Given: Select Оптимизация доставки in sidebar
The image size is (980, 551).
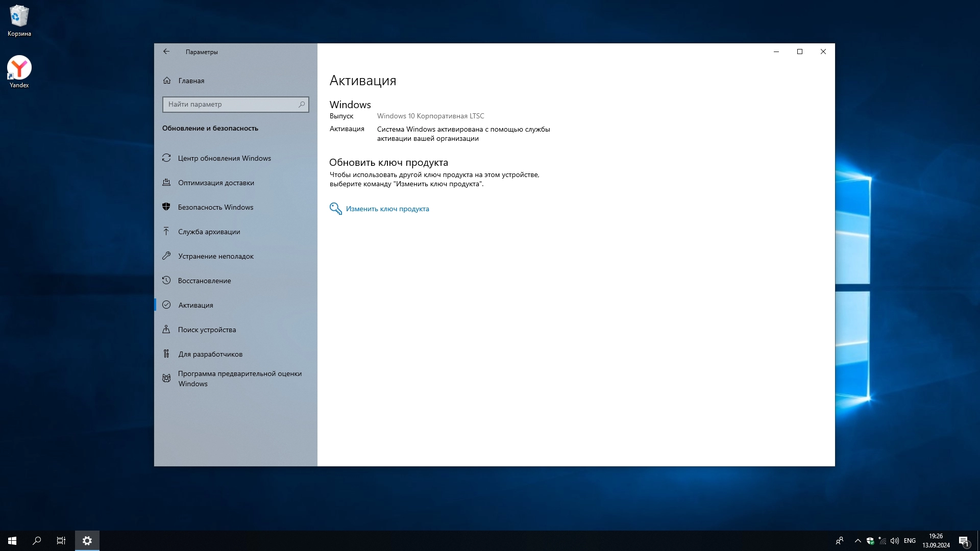Looking at the screenshot, I should click(x=216, y=183).
